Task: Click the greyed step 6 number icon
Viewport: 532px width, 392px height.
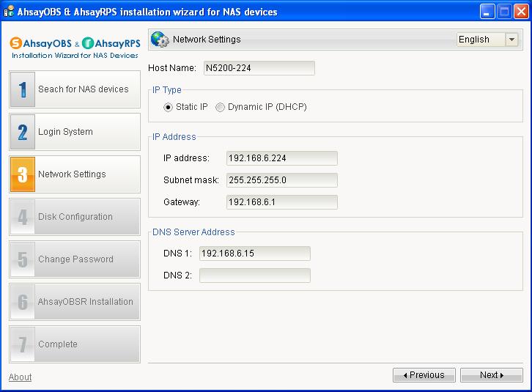Action: (23, 302)
